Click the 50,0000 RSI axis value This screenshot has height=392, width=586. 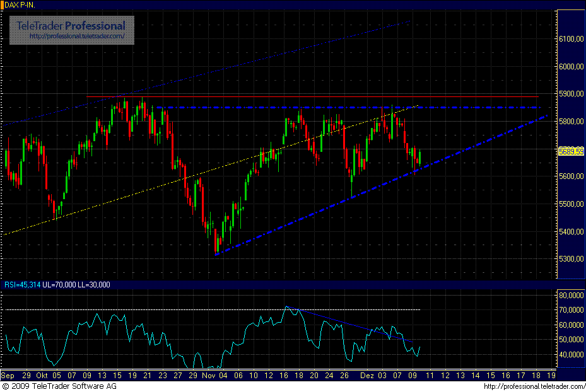571,340
